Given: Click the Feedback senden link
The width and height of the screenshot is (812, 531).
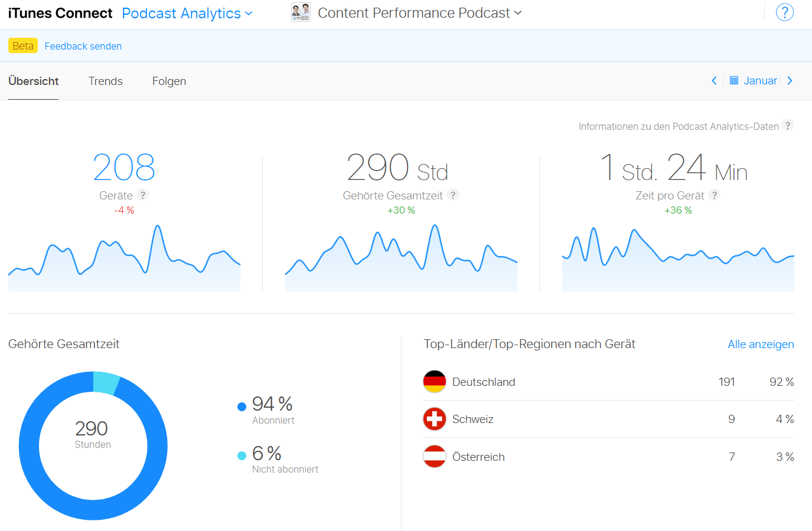Looking at the screenshot, I should (x=83, y=46).
